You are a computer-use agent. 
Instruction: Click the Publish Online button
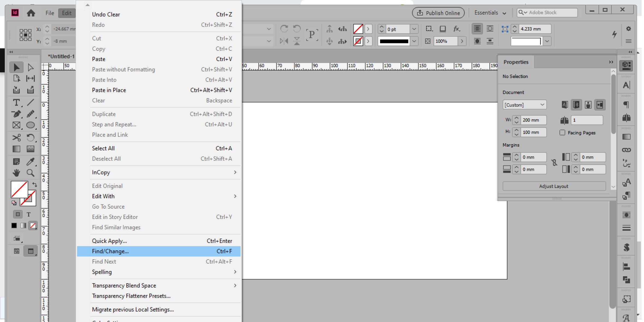[438, 13]
